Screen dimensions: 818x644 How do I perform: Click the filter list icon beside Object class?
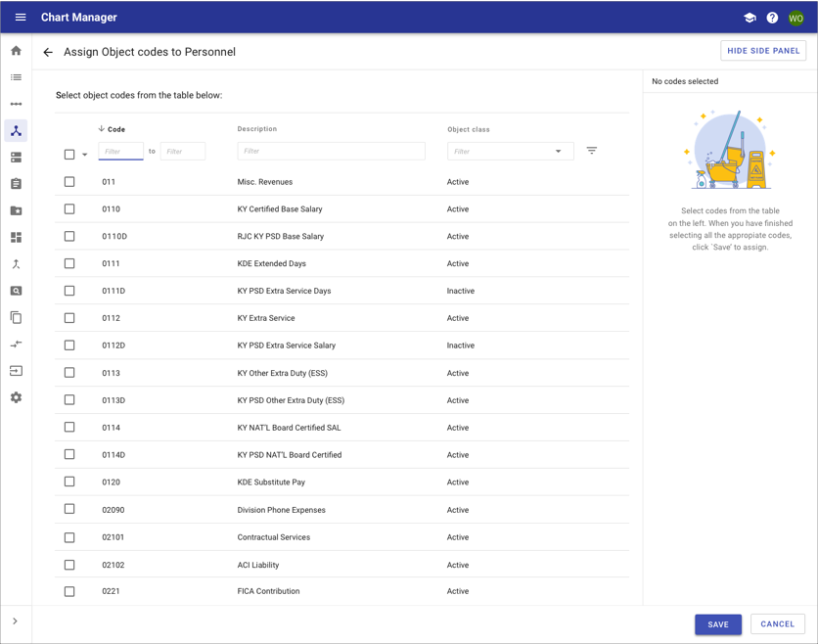click(x=592, y=151)
